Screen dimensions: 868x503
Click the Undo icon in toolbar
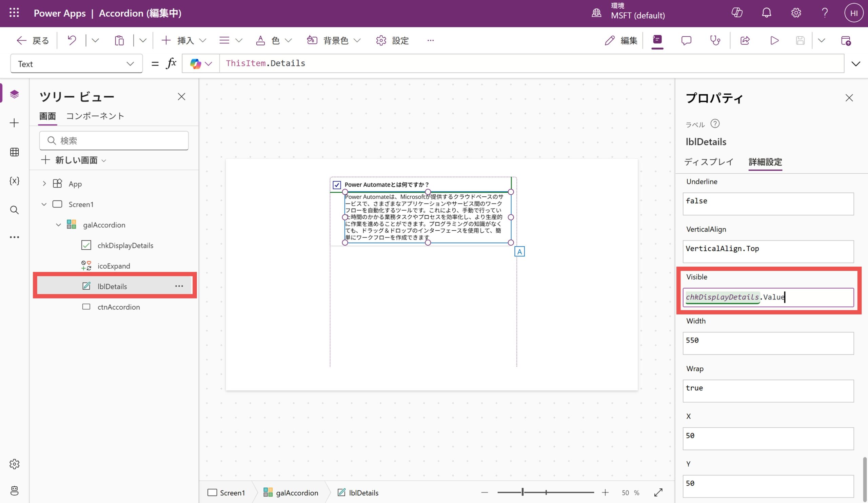point(72,40)
